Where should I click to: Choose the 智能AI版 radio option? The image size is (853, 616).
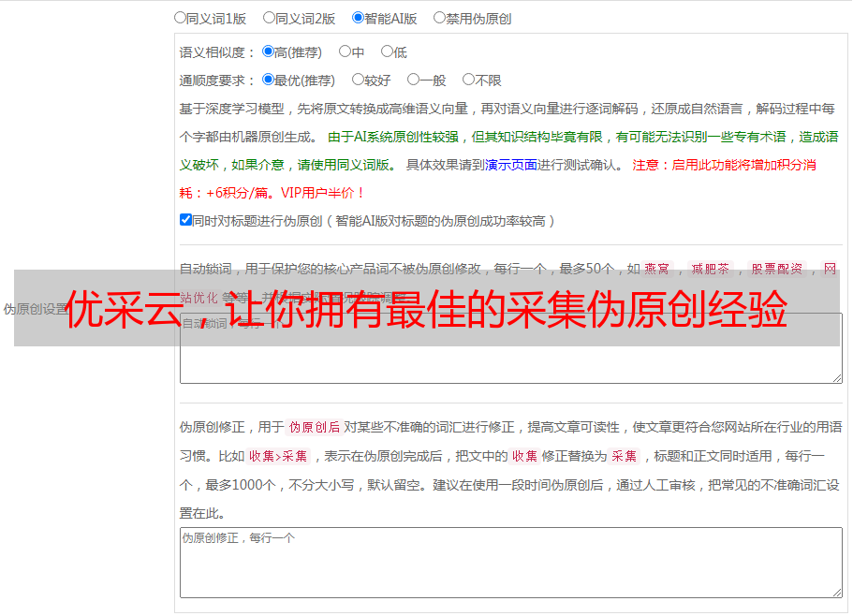pos(358,18)
